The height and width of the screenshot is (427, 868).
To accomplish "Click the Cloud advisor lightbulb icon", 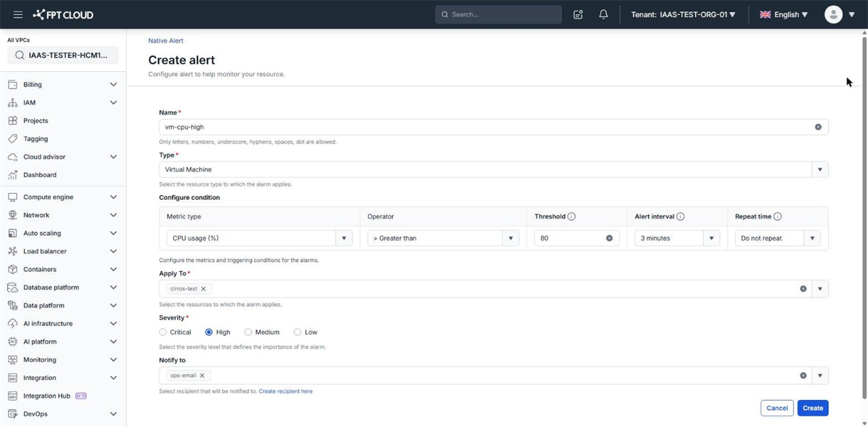I will pos(12,157).
